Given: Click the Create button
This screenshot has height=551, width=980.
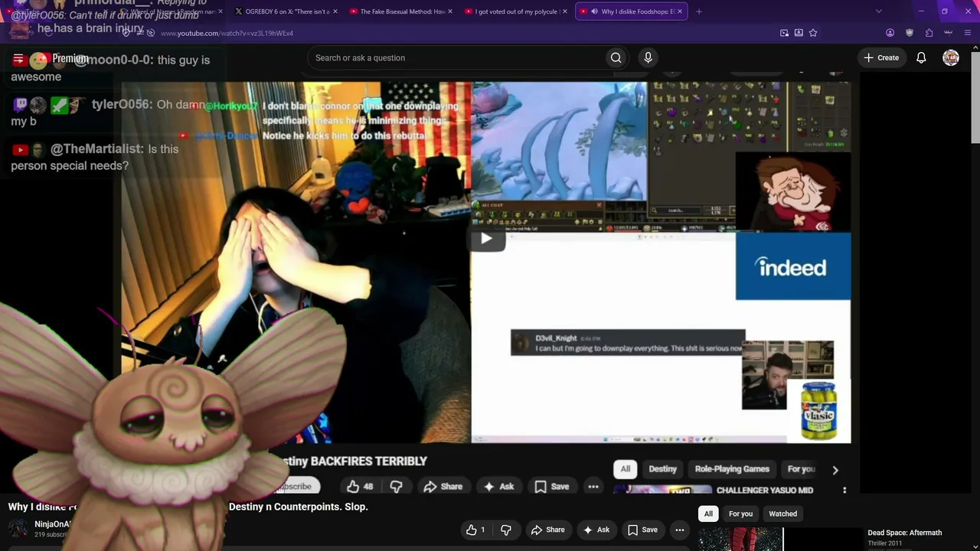Looking at the screenshot, I should (881, 58).
